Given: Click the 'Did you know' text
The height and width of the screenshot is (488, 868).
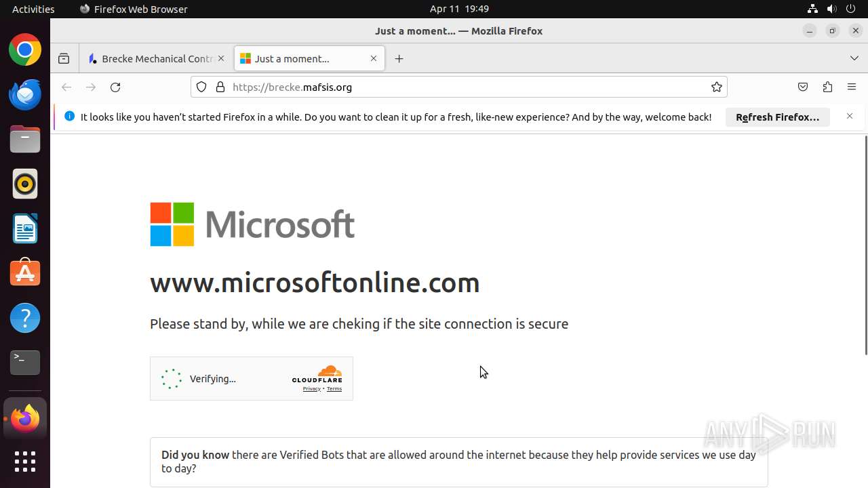Looking at the screenshot, I should click(x=195, y=455).
